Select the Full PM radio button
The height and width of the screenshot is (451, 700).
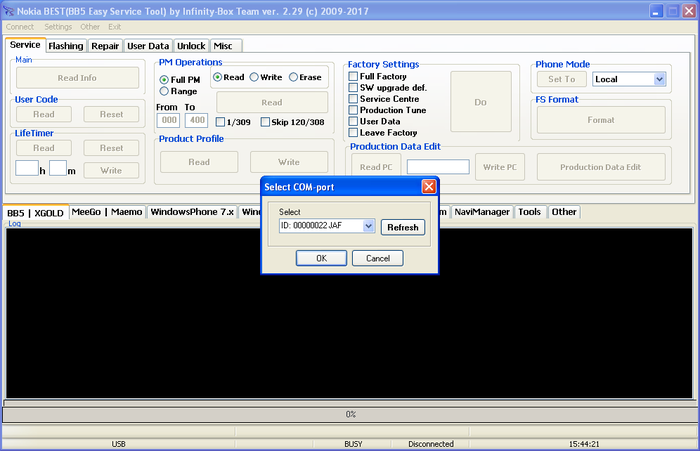(164, 79)
